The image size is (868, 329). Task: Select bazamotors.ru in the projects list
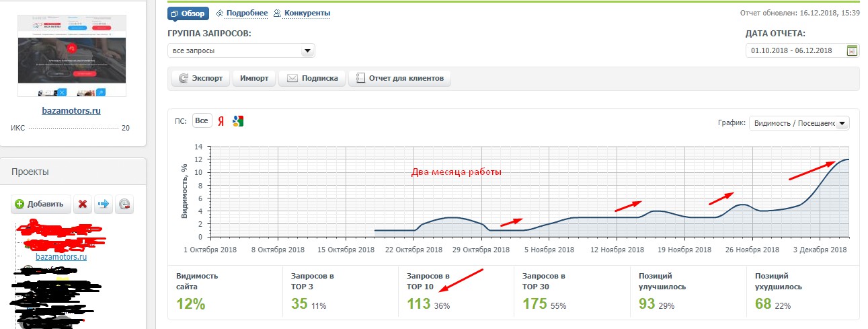pyautogui.click(x=61, y=256)
